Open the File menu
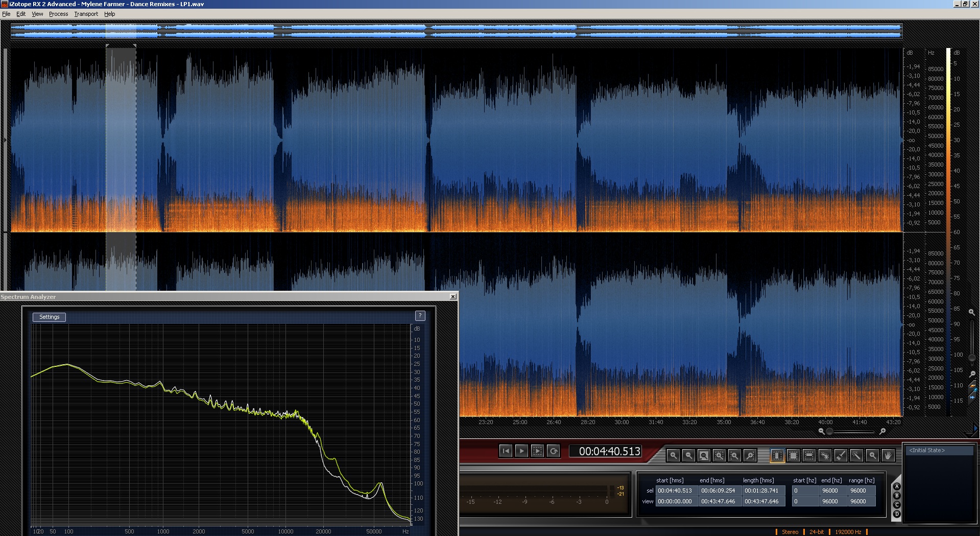 point(6,14)
